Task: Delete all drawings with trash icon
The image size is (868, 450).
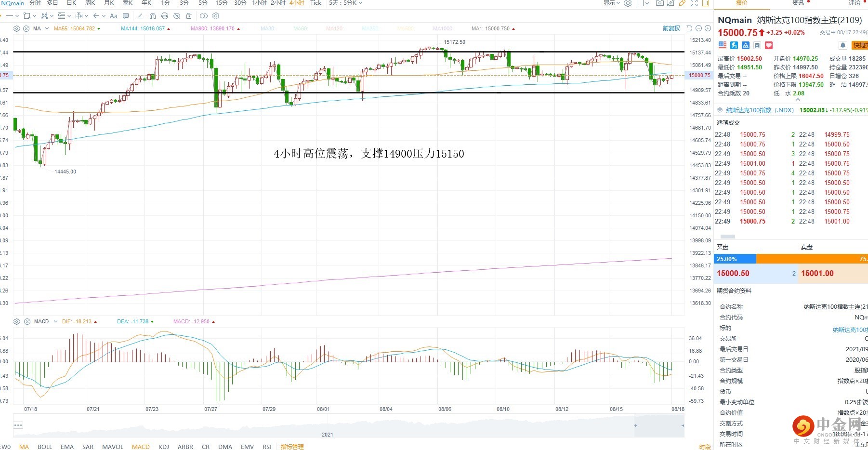Action: pyautogui.click(x=189, y=16)
